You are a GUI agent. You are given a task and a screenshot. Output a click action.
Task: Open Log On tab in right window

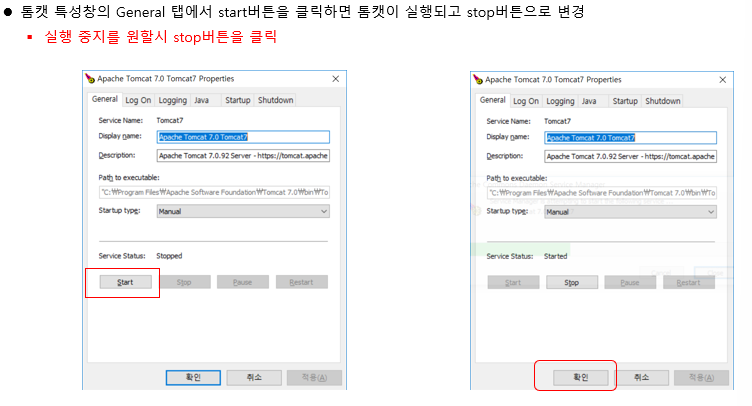coord(526,101)
